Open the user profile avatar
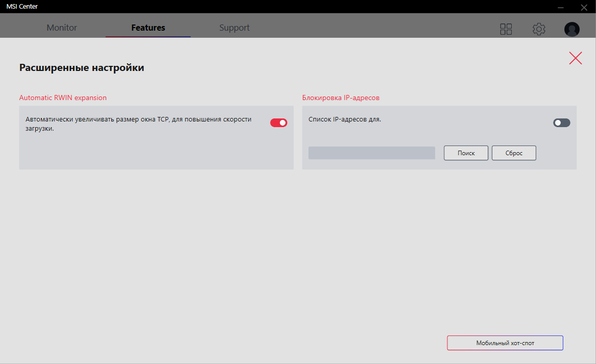Screen dimensions: 596x364 point(571,29)
